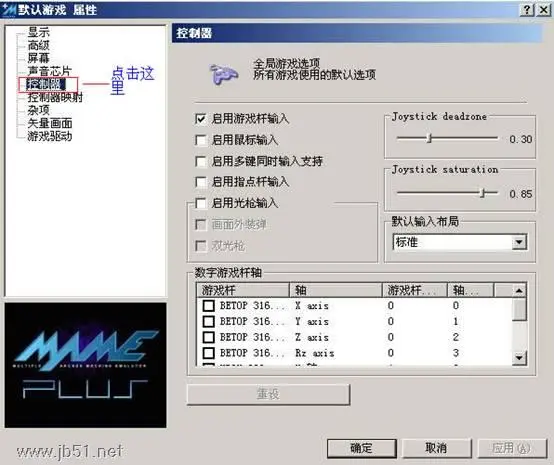Image resolution: width=554 pixels, height=465 pixels.
Task: Click the 确定 button
Action: coord(362,448)
